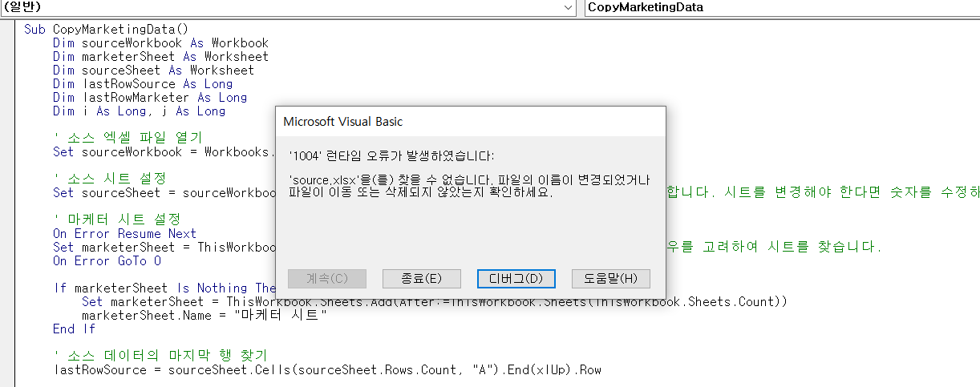The width and height of the screenshot is (980, 387).
Task: Click the Set sourceWorkbook = Workbooks line
Action: (x=164, y=151)
